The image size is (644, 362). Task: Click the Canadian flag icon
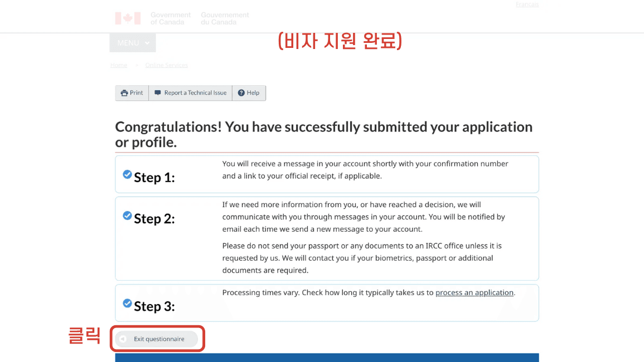pos(128,18)
